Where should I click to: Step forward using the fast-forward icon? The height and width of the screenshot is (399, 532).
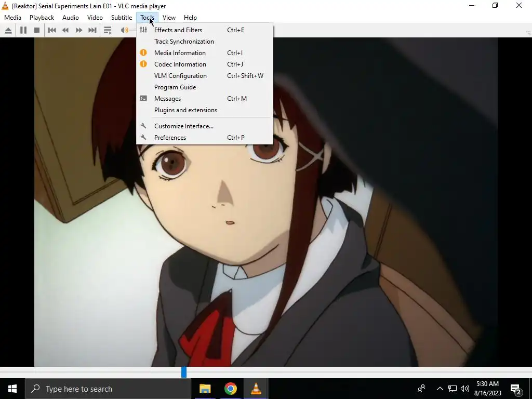coord(79,30)
